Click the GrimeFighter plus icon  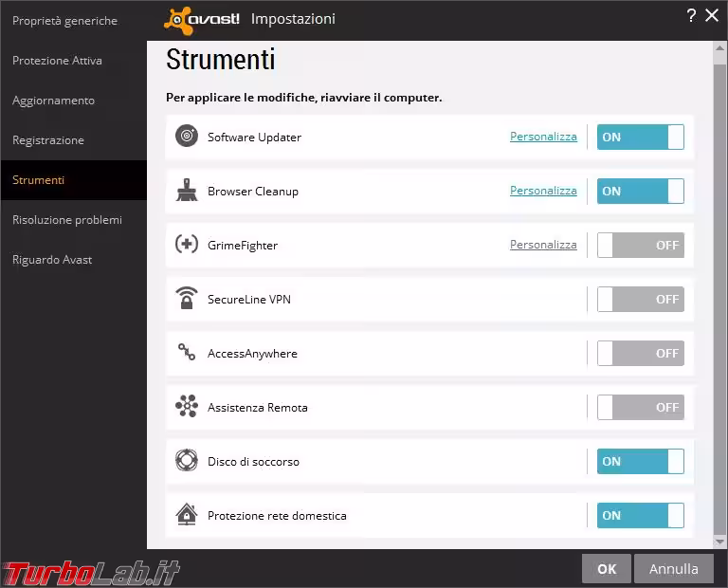click(x=187, y=245)
